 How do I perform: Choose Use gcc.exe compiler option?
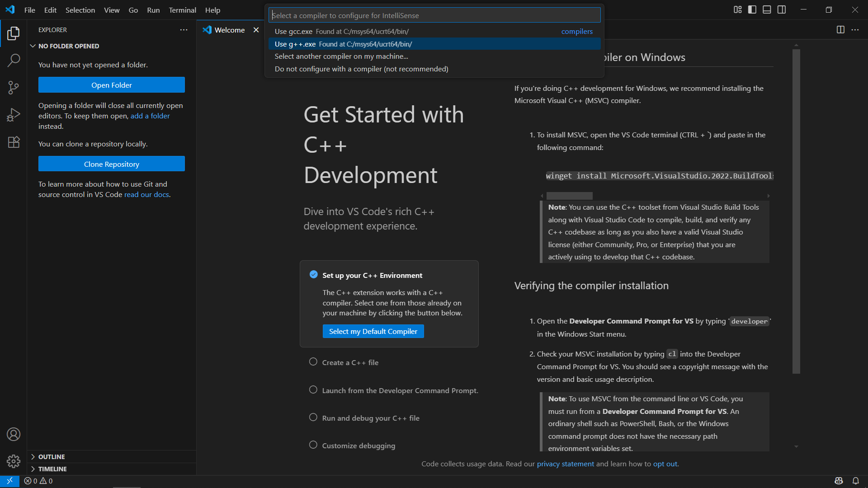434,31
